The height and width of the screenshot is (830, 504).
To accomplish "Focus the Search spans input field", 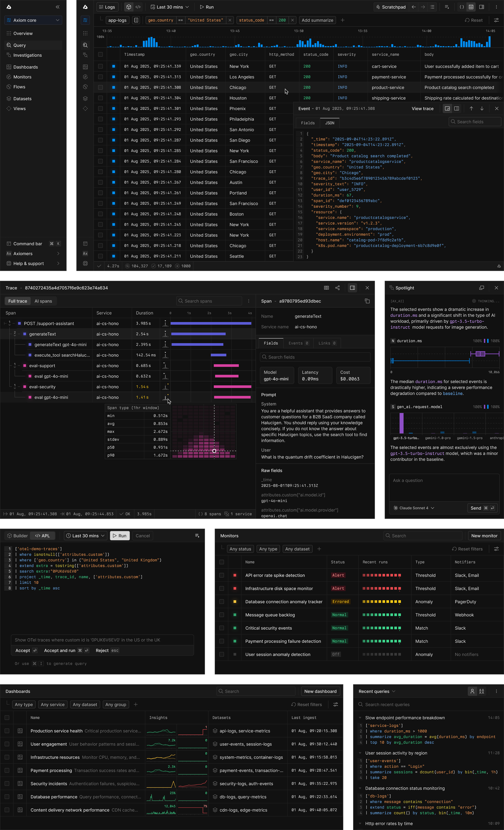I will point(209,301).
